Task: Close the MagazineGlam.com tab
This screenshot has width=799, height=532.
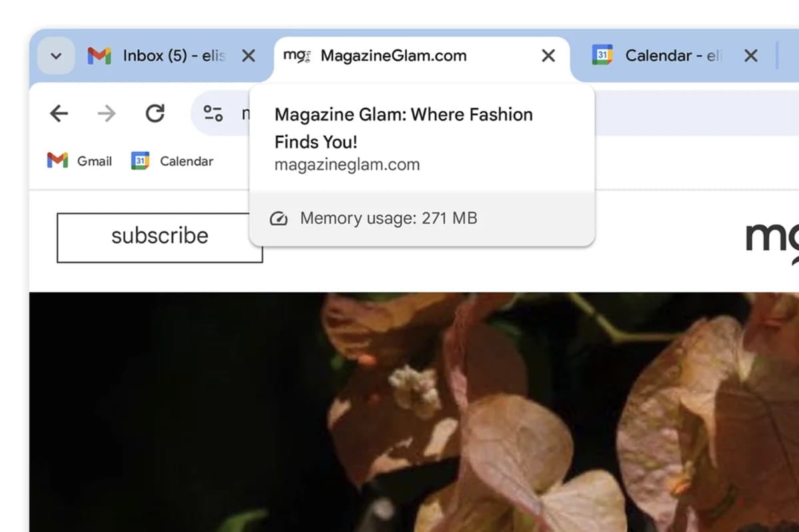Action: click(548, 56)
